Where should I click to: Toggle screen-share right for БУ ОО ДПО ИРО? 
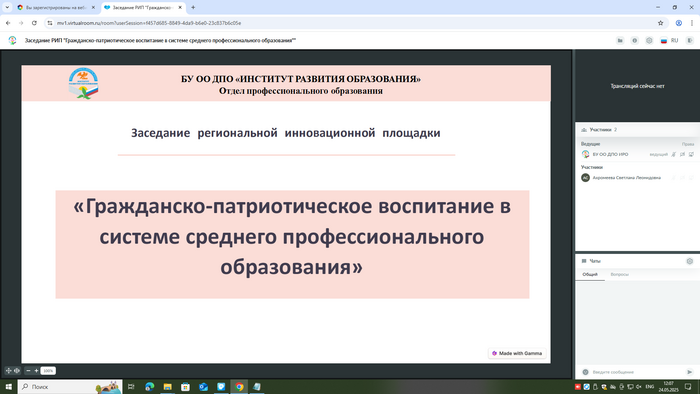[x=691, y=154]
